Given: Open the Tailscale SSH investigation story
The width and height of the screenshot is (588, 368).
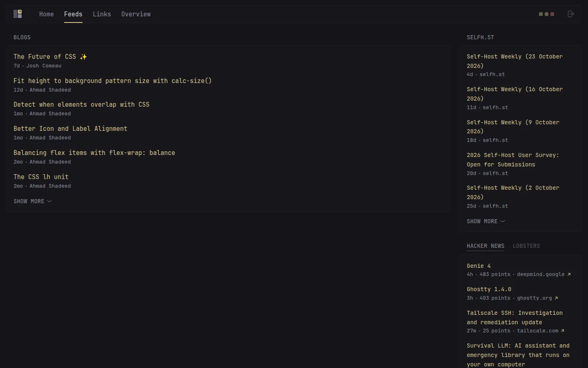Looking at the screenshot, I should tap(514, 317).
